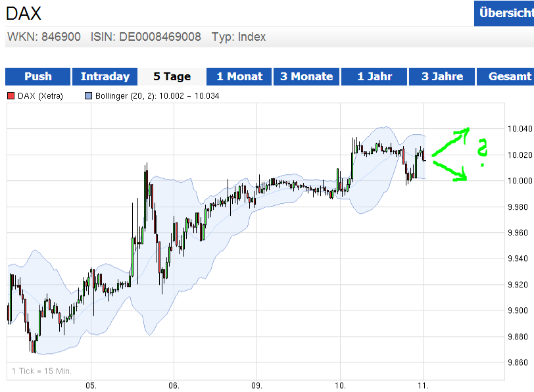
Task: Click the 9.980 price axis label
Action: click(518, 207)
